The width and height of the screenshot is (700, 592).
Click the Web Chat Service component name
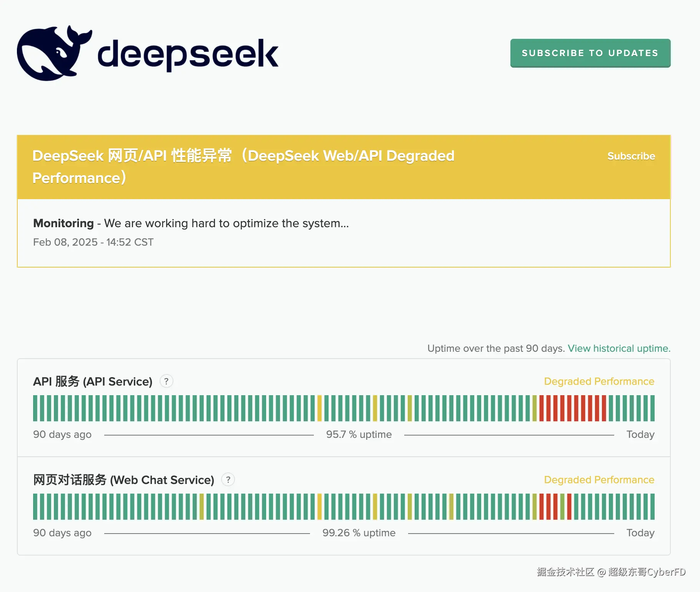[x=124, y=480]
